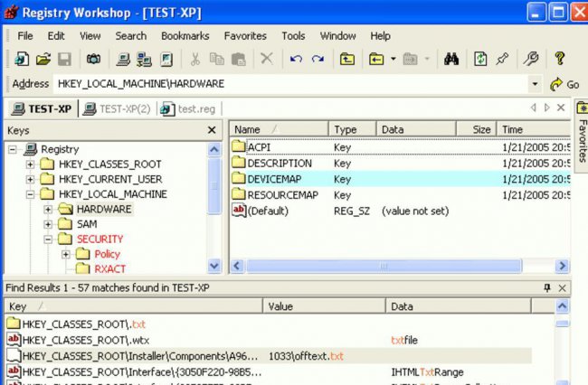588x385 pixels.
Task: Undo the last change
Action: click(x=296, y=59)
